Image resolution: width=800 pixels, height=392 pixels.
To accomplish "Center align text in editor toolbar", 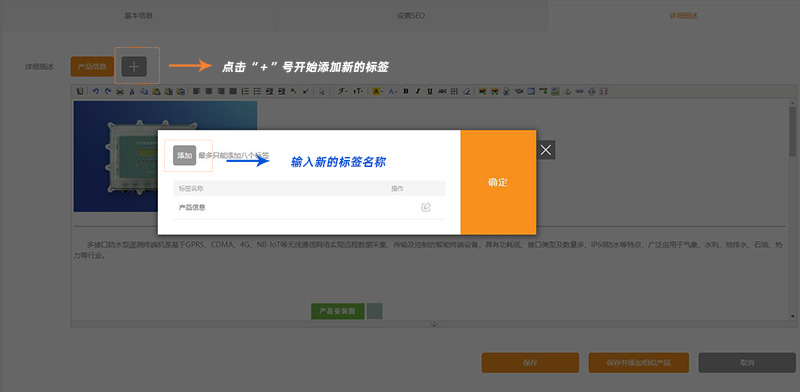I will click(x=209, y=91).
